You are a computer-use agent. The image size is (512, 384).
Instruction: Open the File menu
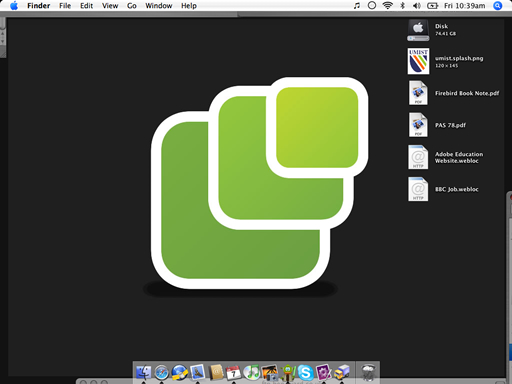(65, 6)
